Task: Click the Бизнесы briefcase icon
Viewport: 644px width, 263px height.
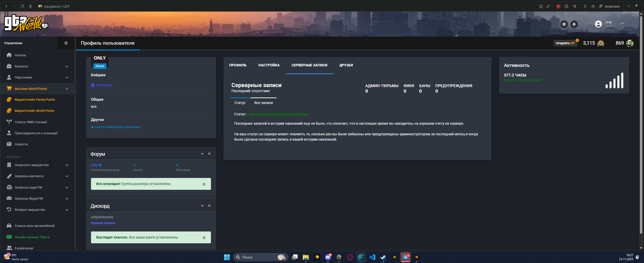Action: coord(9,66)
